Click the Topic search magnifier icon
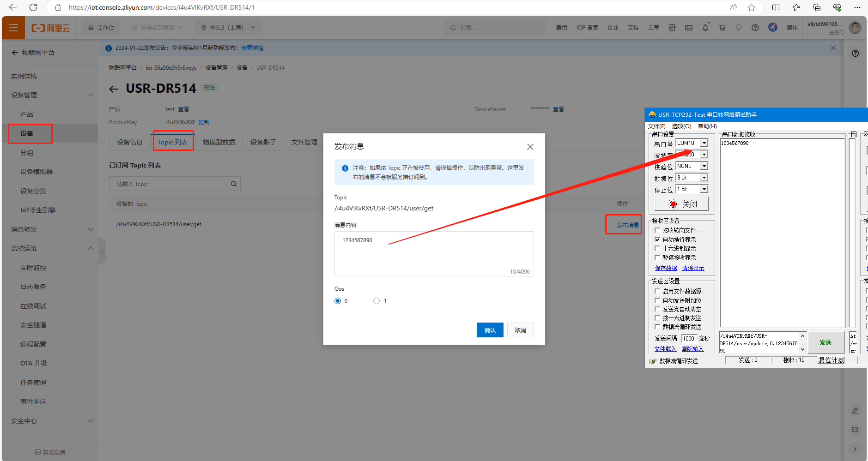This screenshot has height=461, width=868. [x=234, y=184]
